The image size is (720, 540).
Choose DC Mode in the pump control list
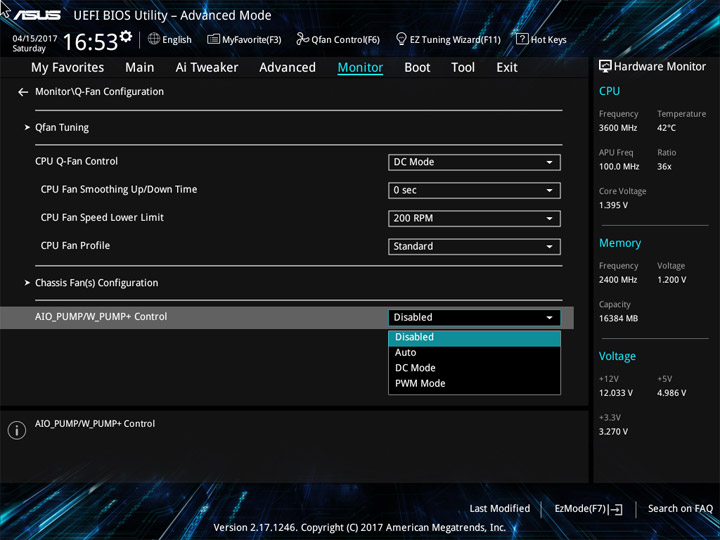point(474,368)
